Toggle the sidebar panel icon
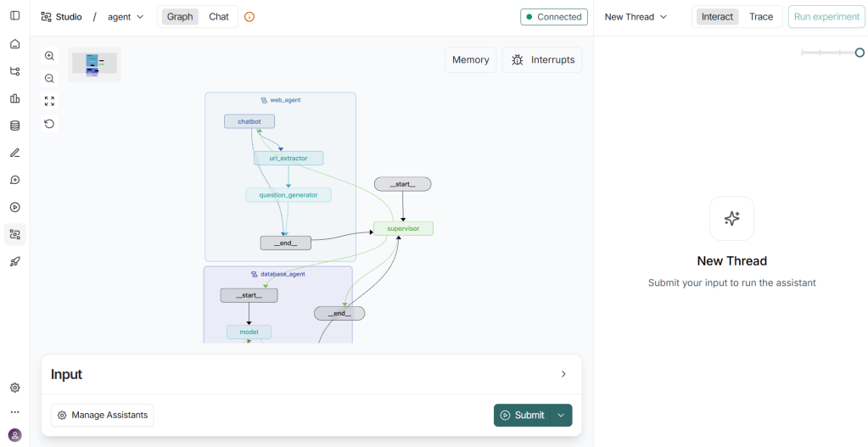868x447 pixels. pyautogui.click(x=14, y=16)
